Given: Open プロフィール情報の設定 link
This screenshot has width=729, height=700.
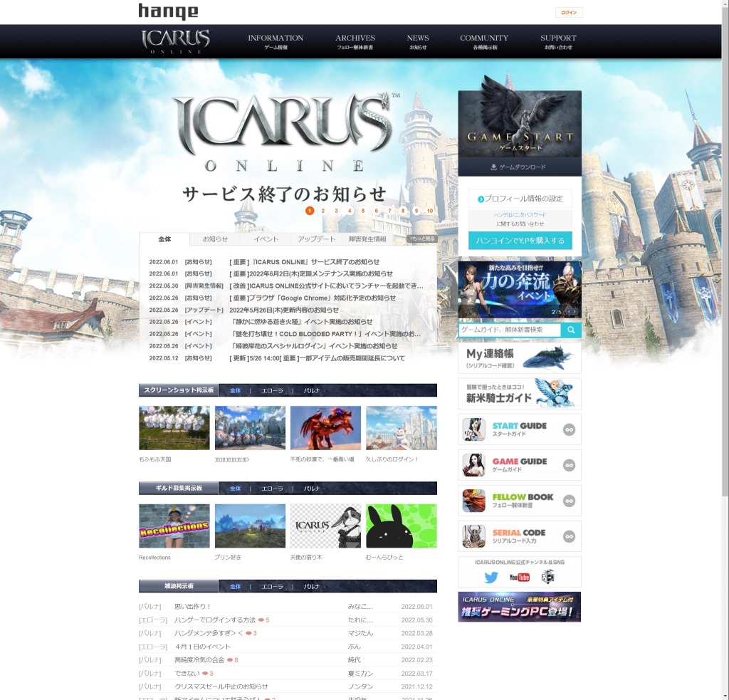Looking at the screenshot, I should coord(520,199).
